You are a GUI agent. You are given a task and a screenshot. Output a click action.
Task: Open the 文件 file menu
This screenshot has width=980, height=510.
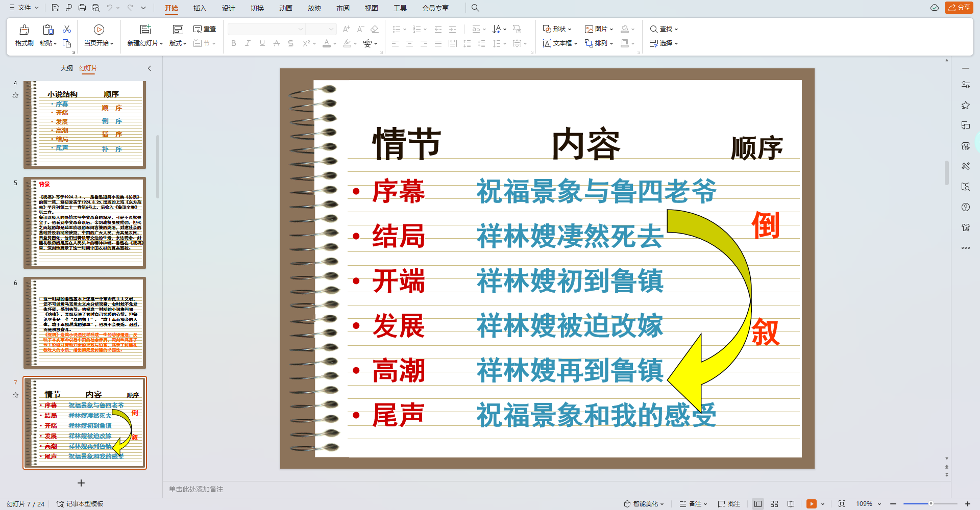coord(24,8)
